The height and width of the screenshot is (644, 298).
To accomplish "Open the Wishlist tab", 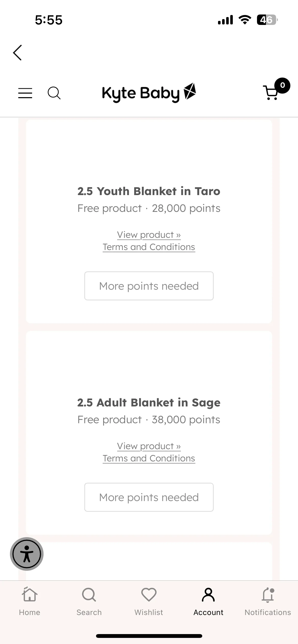I will click(x=149, y=602).
